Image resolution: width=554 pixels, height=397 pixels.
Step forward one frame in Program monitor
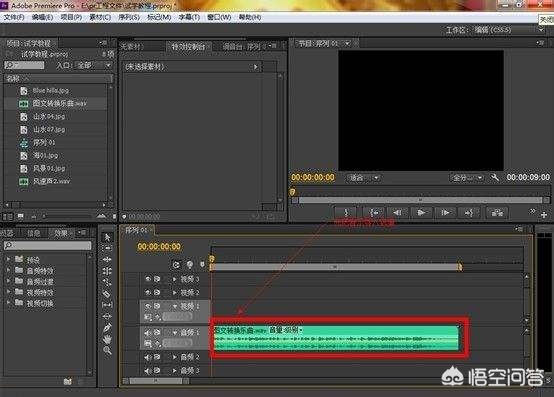[x=445, y=213]
